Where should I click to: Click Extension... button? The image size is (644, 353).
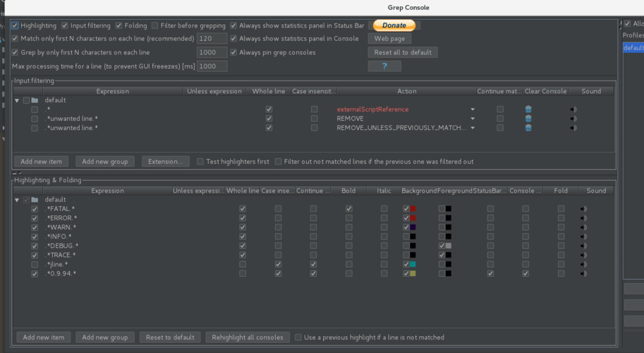[166, 162]
